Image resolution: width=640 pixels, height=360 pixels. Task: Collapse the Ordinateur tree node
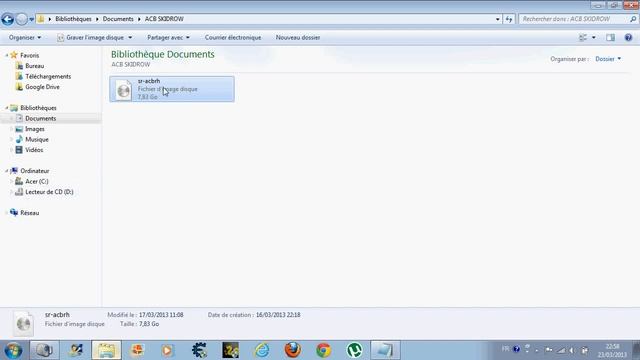point(7,171)
